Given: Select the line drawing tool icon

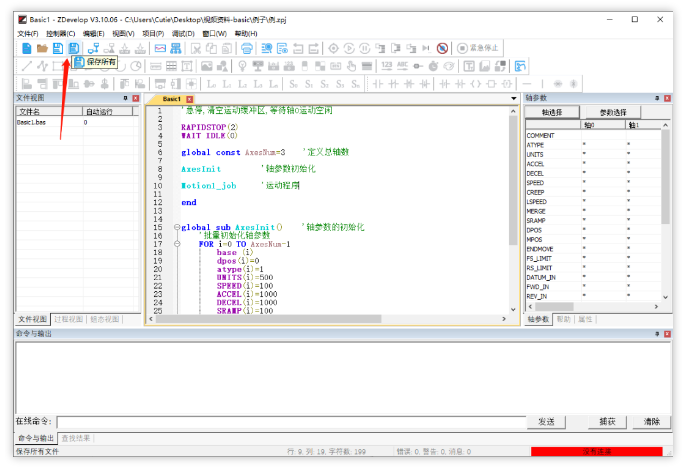Looking at the screenshot, I should tap(27, 66).
